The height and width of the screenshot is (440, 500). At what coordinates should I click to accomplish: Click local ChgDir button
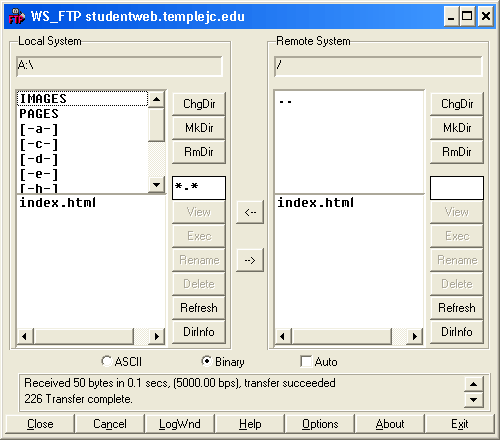click(x=199, y=104)
